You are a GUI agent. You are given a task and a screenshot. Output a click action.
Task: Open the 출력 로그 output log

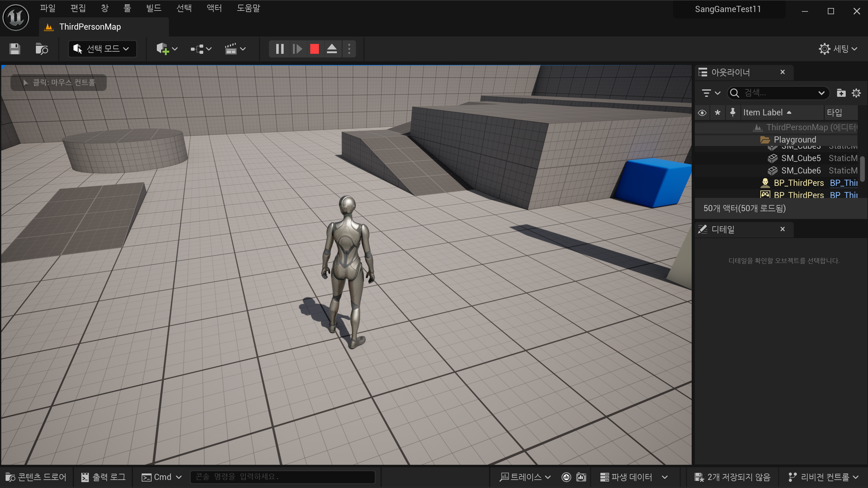103,477
